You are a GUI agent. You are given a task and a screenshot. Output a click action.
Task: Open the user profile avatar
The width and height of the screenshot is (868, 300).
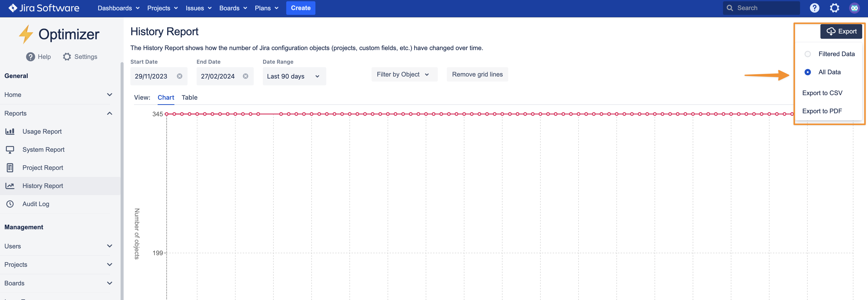[854, 8]
